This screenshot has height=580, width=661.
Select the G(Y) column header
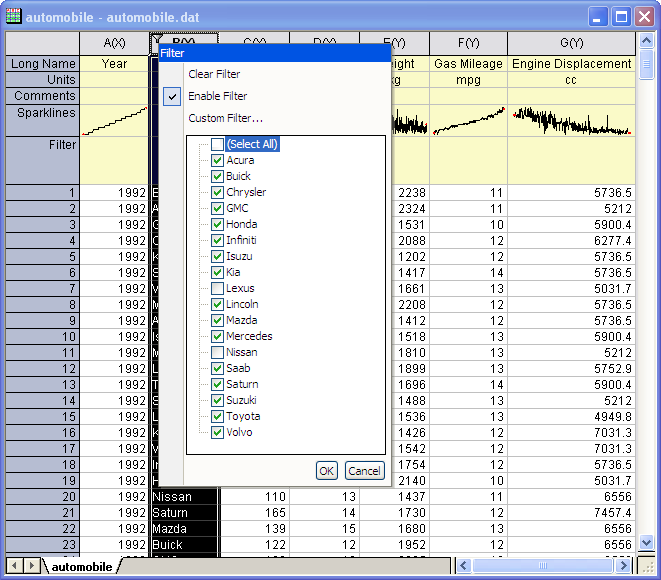tap(571, 43)
